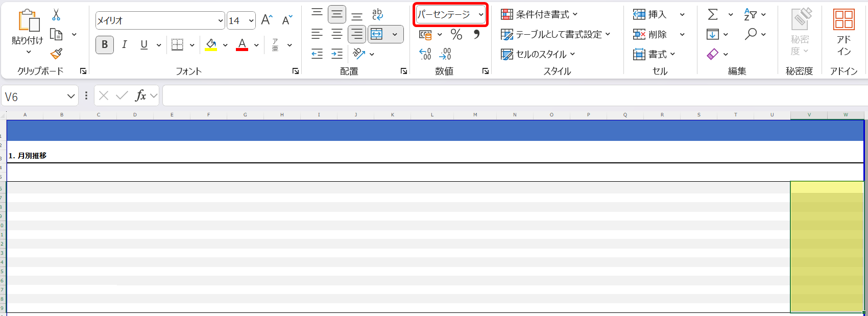Click the cut scissors icon
Viewport: 868px width, 316px height.
pos(56,15)
